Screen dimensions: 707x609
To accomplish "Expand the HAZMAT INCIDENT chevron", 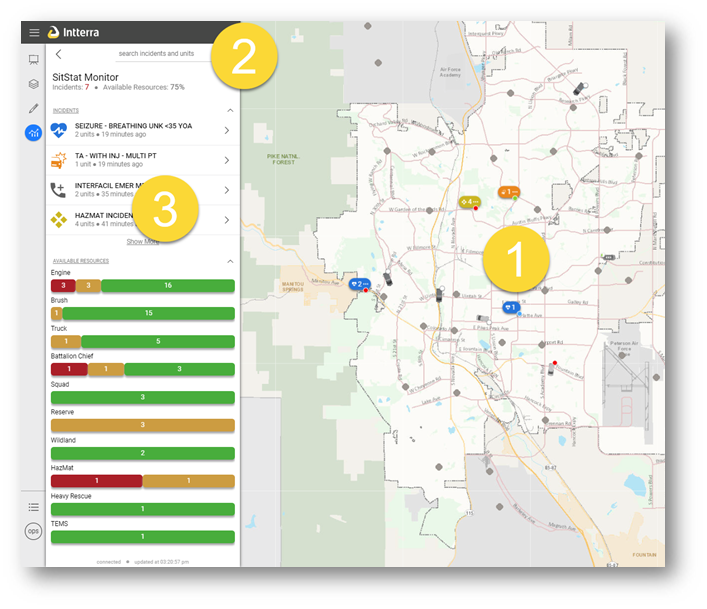I will [x=227, y=220].
